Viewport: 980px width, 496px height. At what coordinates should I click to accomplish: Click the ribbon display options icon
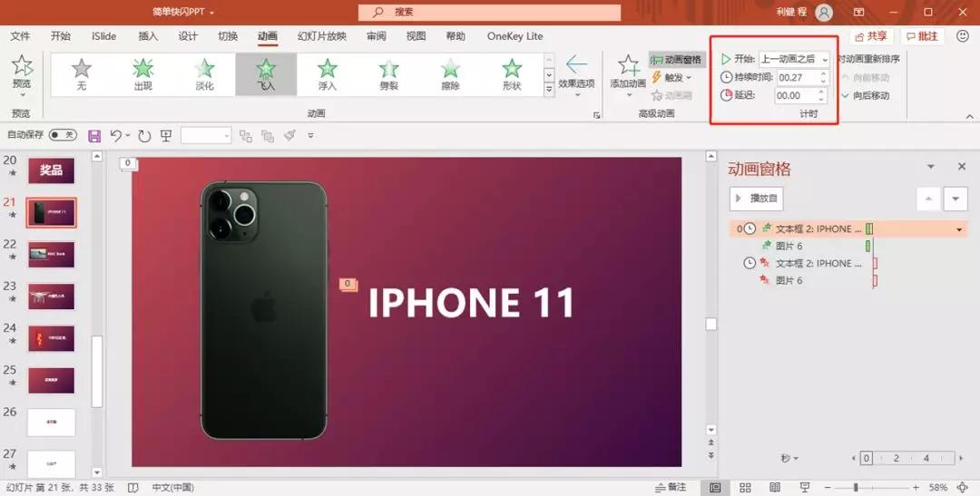pyautogui.click(x=859, y=12)
